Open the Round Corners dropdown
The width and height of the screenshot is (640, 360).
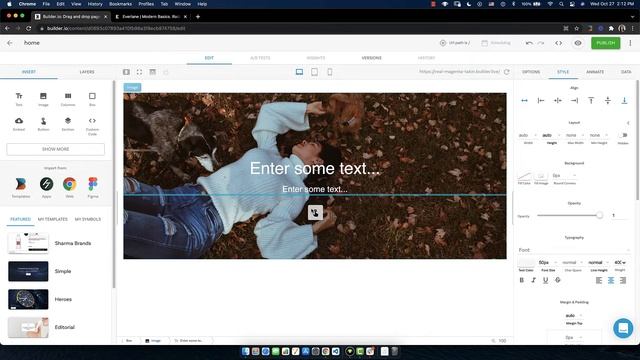[564, 176]
